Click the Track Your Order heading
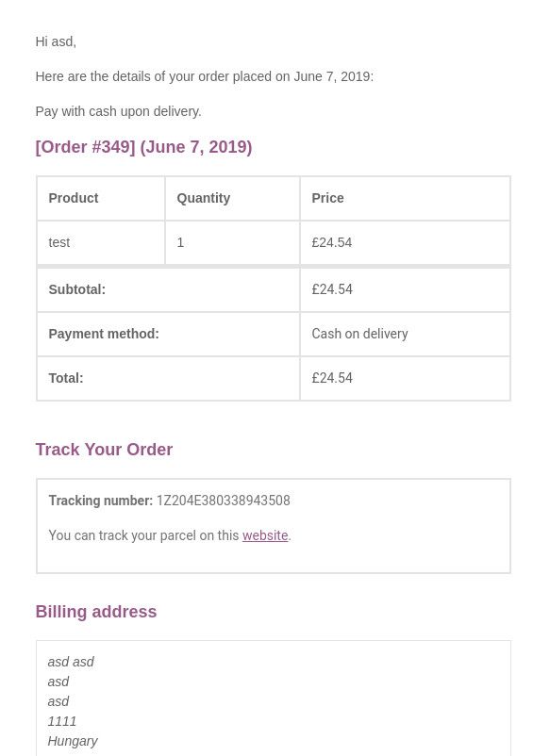The image size is (550, 756). pyautogui.click(x=104, y=450)
